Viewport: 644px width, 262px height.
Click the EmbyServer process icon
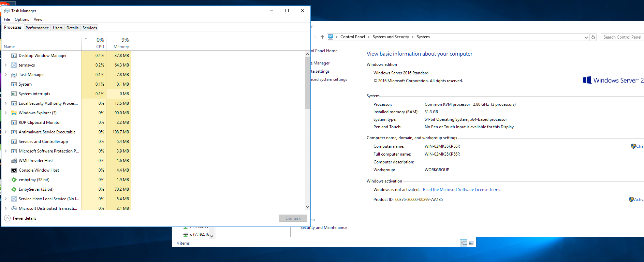point(14,189)
